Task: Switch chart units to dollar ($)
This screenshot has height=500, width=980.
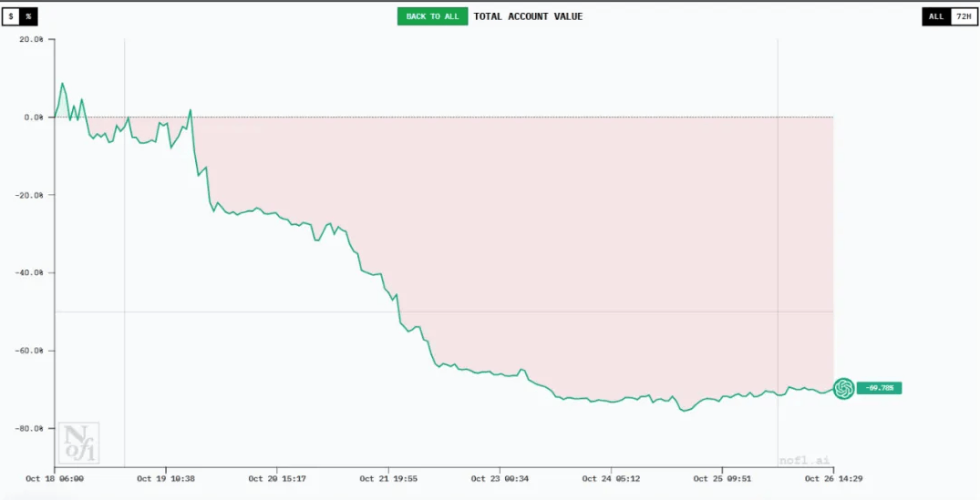Action: (x=11, y=16)
